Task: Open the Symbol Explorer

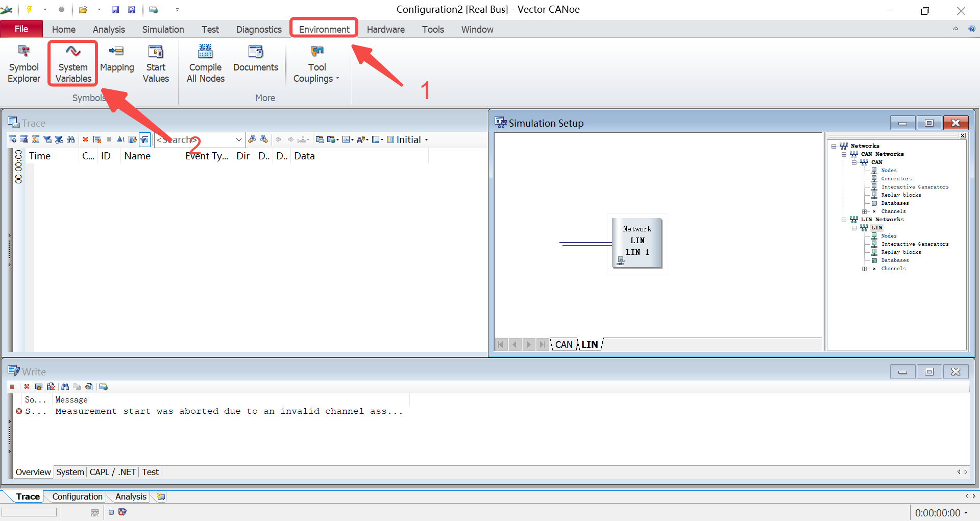Action: (23, 64)
